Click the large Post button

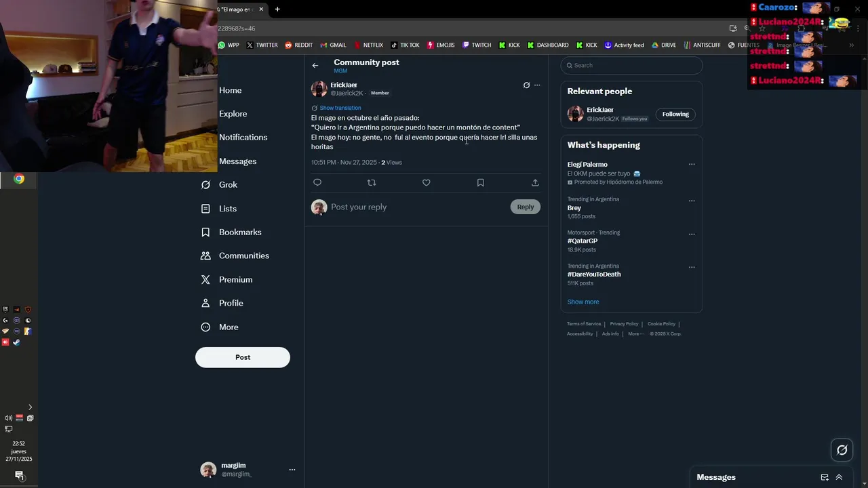pos(243,357)
